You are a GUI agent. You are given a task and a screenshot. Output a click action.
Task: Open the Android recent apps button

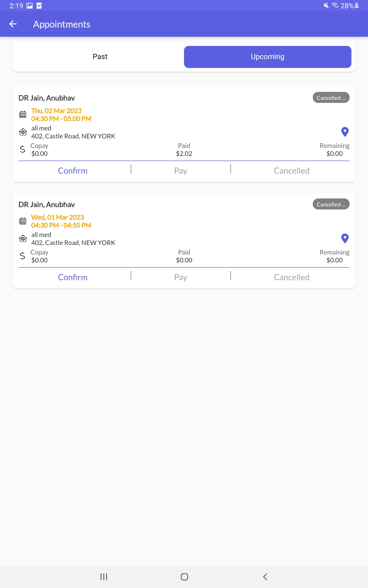pos(104,577)
